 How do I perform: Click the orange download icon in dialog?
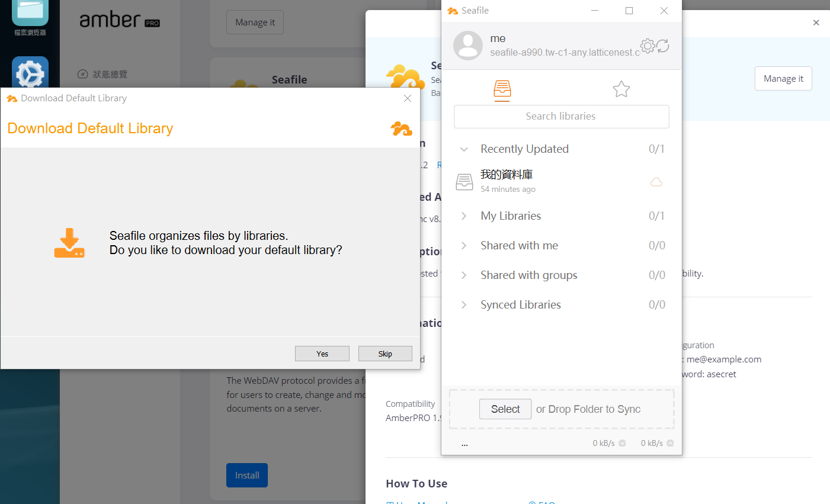coord(69,243)
